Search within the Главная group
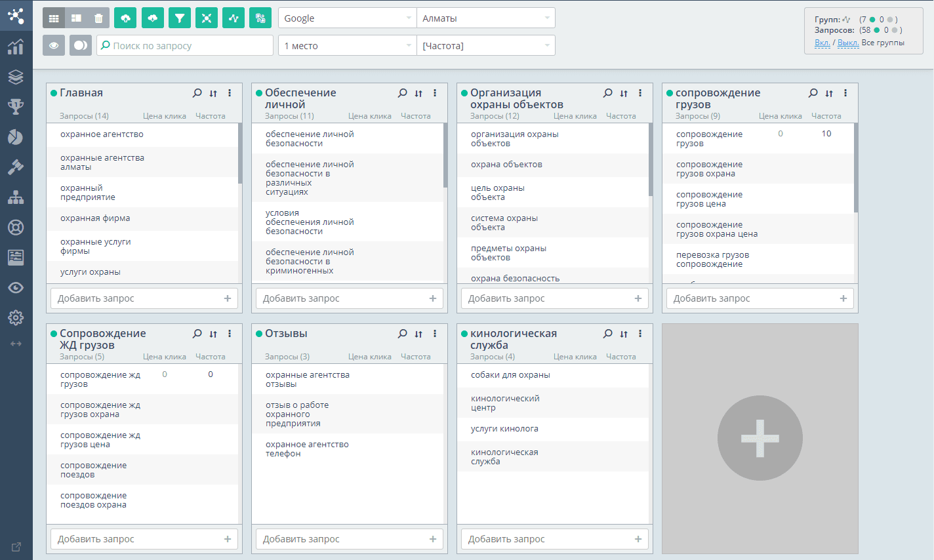The image size is (934, 560). (x=197, y=93)
